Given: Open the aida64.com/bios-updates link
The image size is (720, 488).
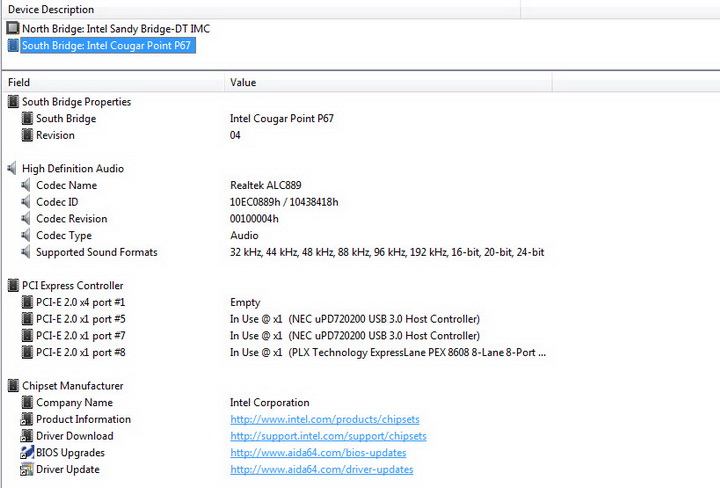Looking at the screenshot, I should 318,453.
